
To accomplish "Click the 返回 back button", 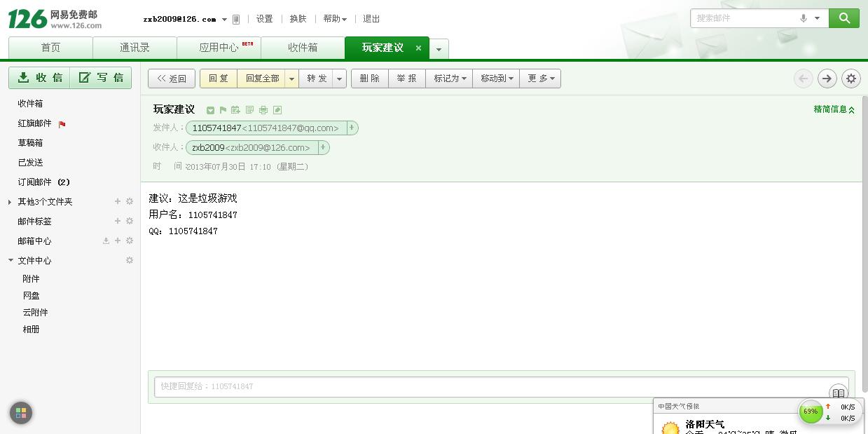I will point(172,79).
